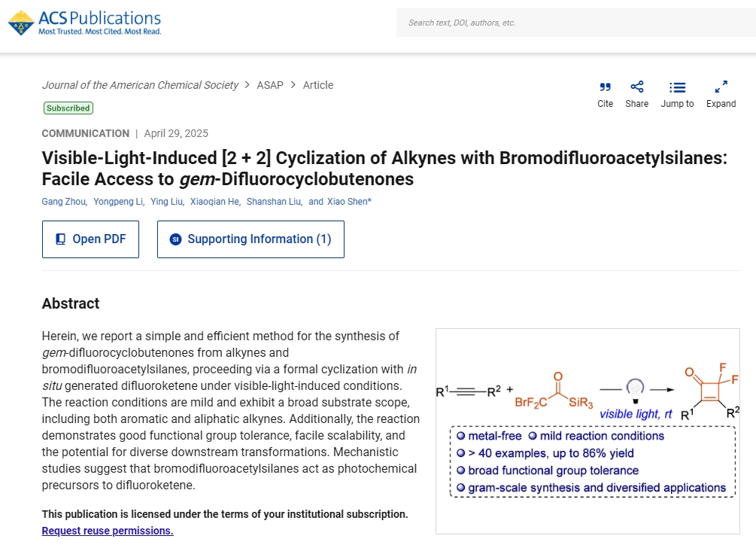Expand the article with Expand icon

721,87
